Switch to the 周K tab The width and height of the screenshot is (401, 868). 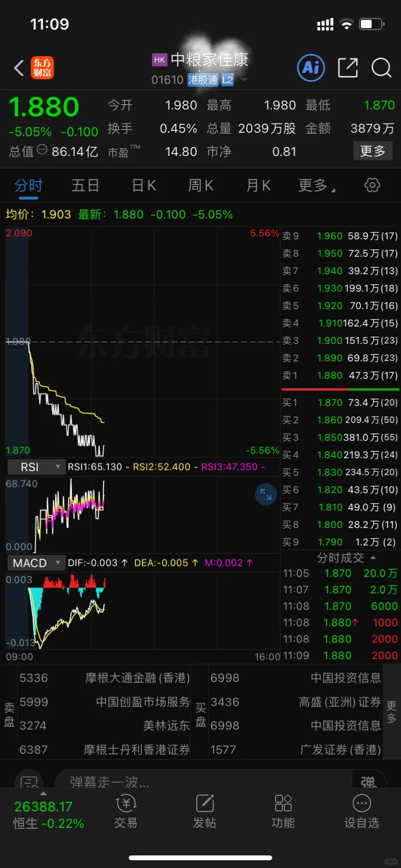tap(201, 186)
